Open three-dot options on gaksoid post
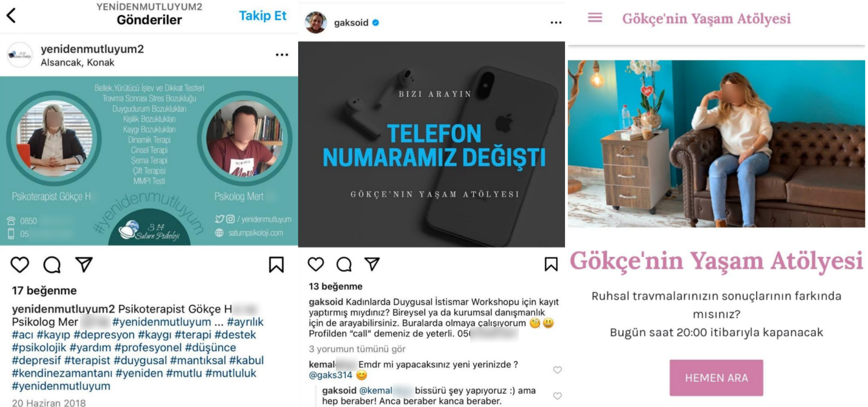Image resolution: width=868 pixels, height=407 pixels. [x=556, y=23]
